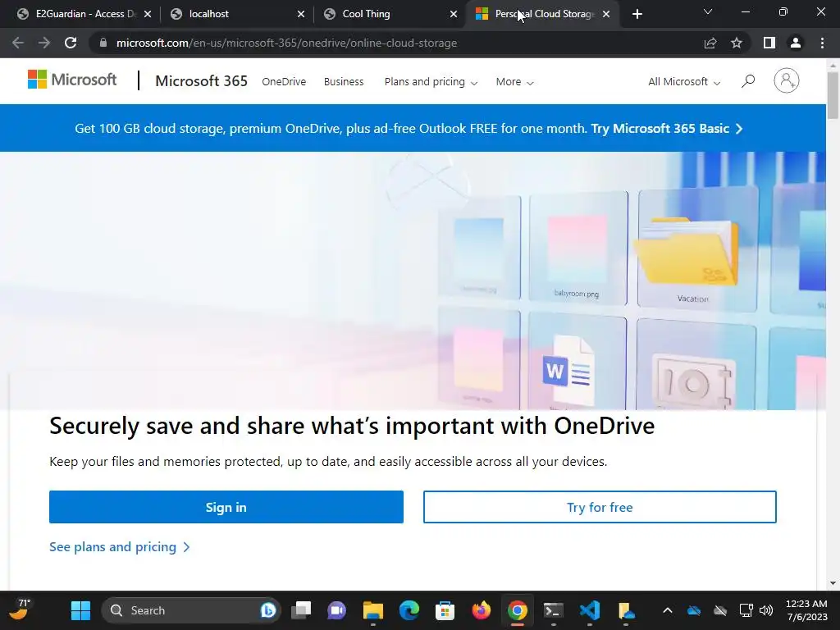
Task: Click the Sign in button
Action: pos(226,507)
